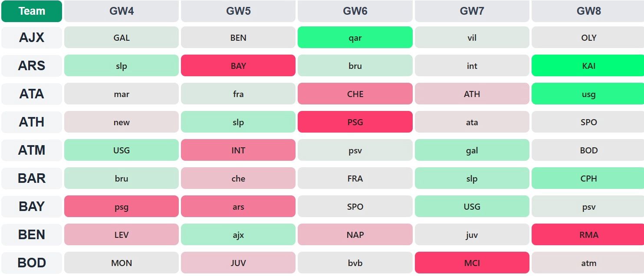The height and width of the screenshot is (276, 644).
Task: Click the ATM team row label
Action: coord(32,150)
